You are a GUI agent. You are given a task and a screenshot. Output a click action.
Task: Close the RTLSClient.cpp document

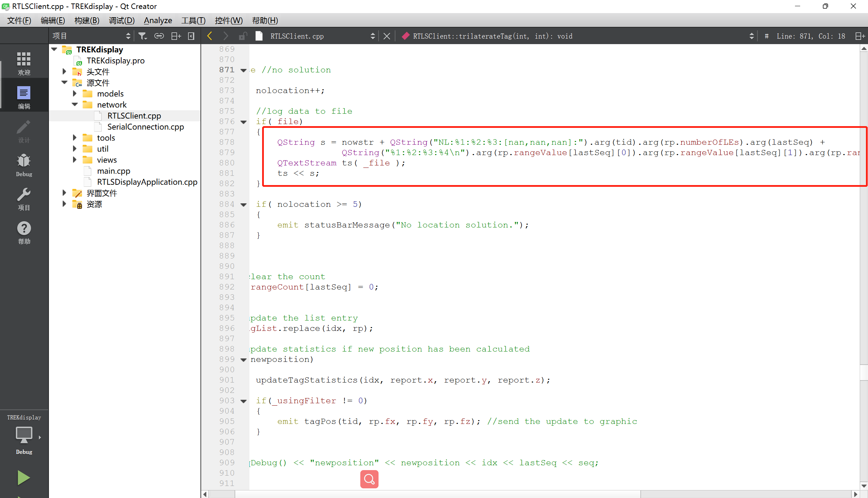tap(387, 36)
